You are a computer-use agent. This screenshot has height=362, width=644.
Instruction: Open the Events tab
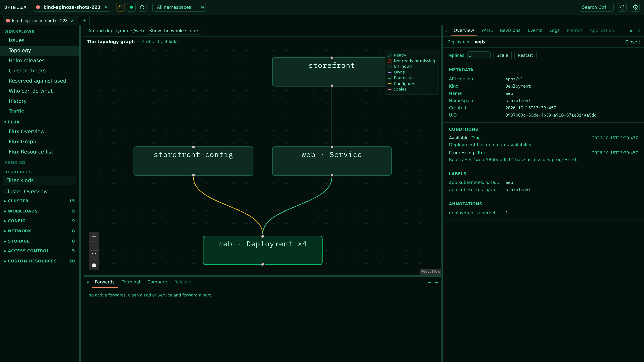pyautogui.click(x=535, y=30)
